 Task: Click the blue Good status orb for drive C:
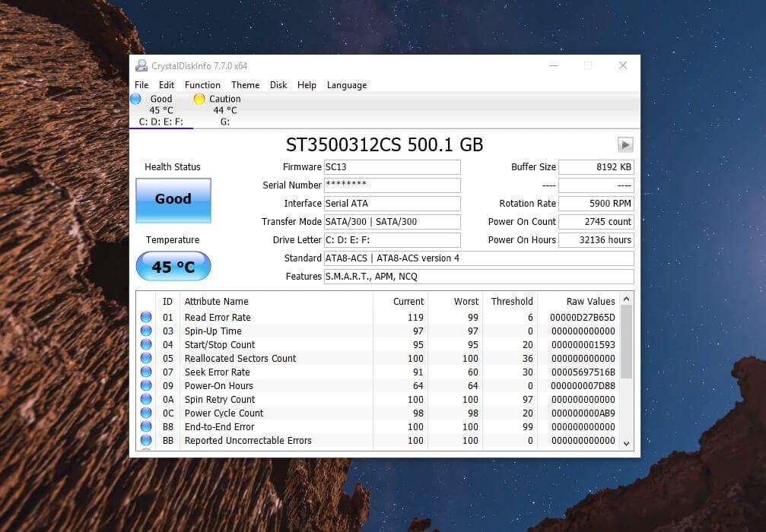pos(136,99)
